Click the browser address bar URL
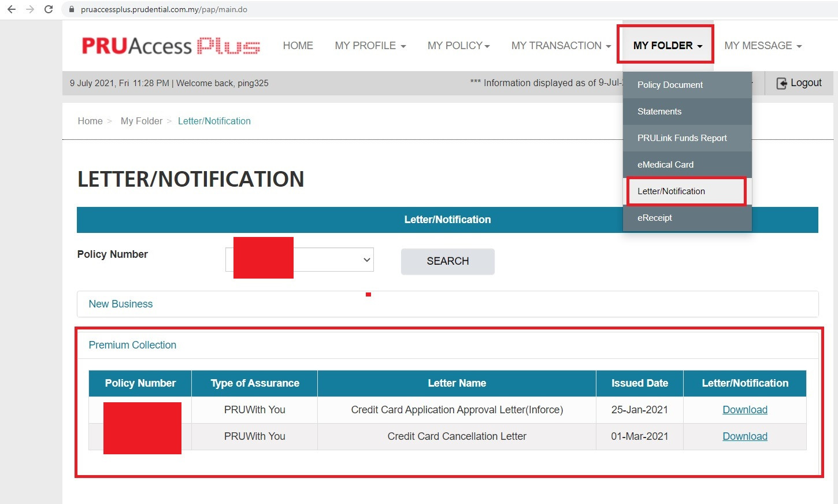Viewport: 838px width, 504px height. pos(164,9)
